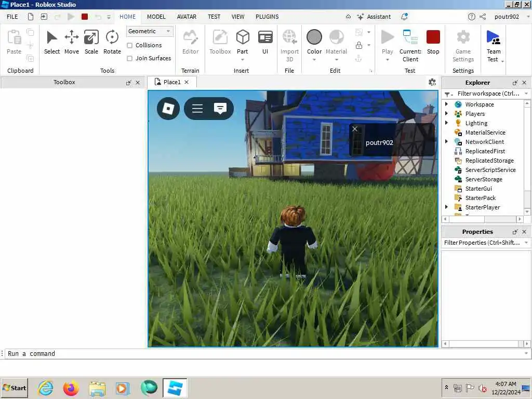Open the FILE menu
532x399 pixels.
click(12, 17)
